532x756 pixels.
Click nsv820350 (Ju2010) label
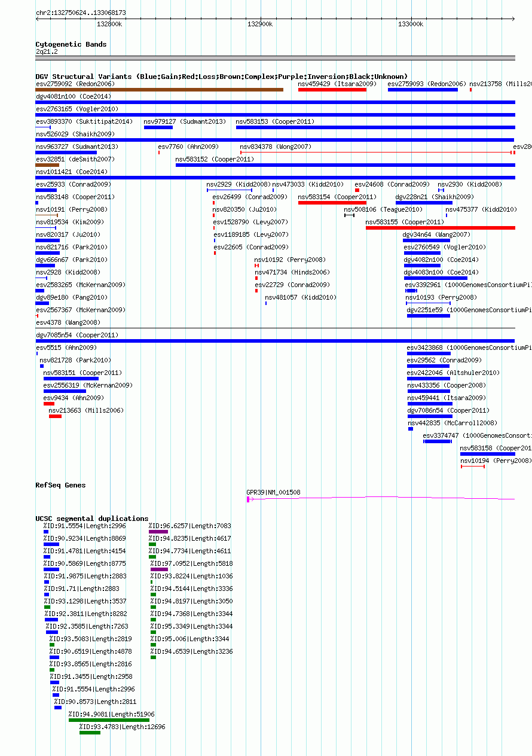pyautogui.click(x=244, y=209)
